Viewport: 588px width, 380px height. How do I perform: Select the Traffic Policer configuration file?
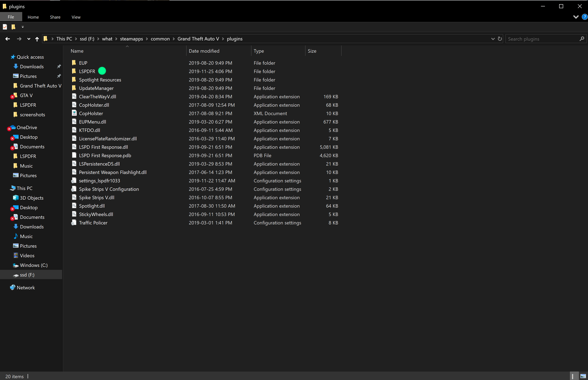tap(93, 223)
